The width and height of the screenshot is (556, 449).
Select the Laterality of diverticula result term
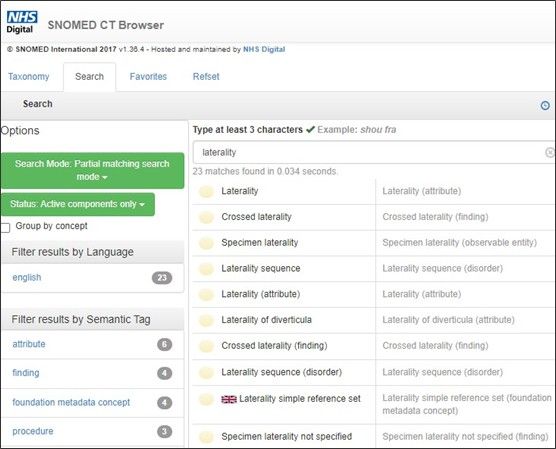coord(266,320)
